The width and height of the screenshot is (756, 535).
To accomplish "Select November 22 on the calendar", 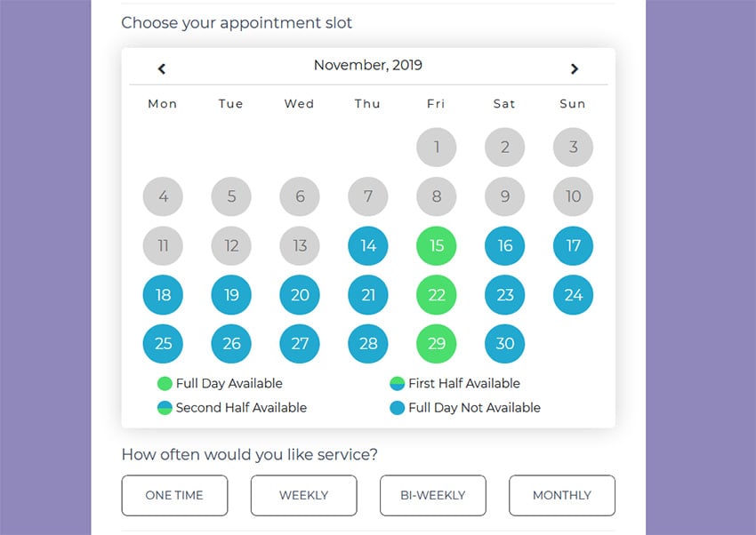I will pyautogui.click(x=436, y=294).
